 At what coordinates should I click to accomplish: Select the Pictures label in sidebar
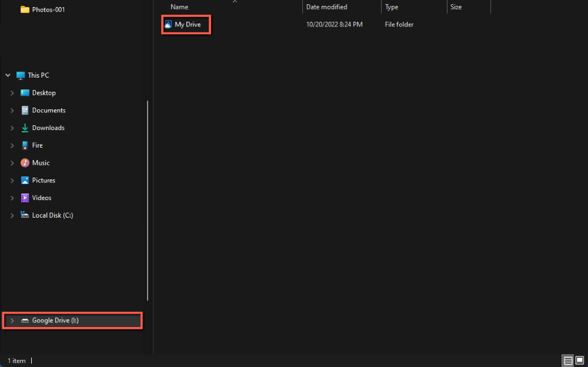[x=44, y=180]
